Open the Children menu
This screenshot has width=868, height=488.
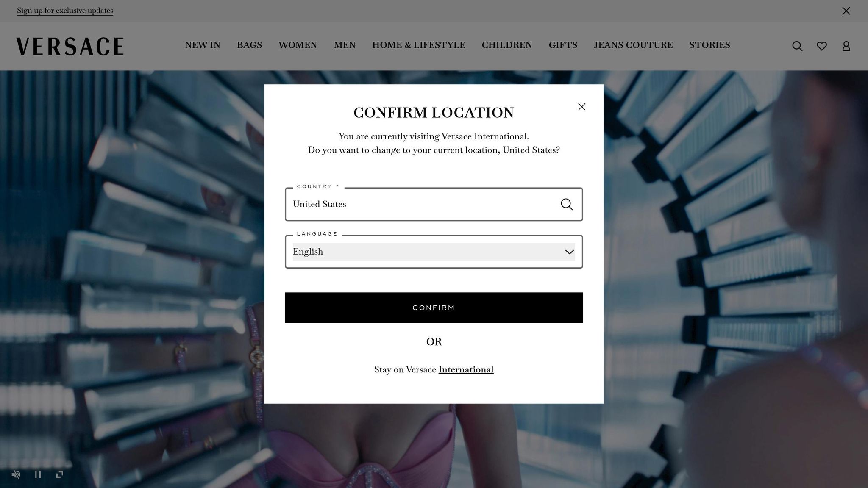tap(507, 45)
